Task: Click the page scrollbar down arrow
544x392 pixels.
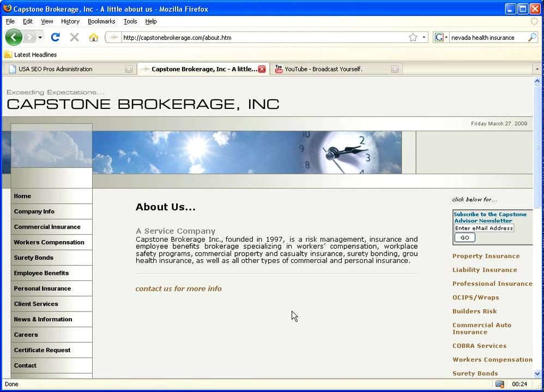Action: 537,373
